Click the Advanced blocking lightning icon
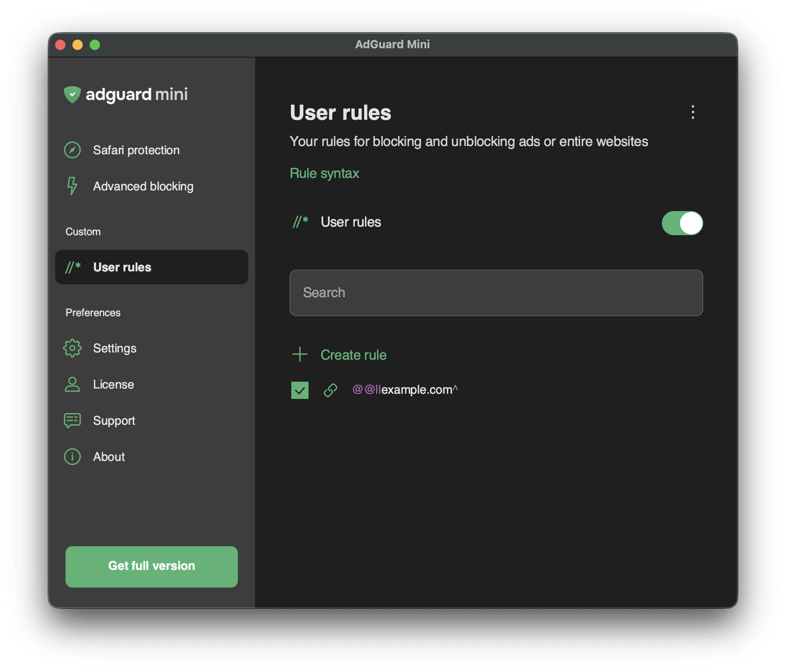The width and height of the screenshot is (786, 672). (72, 186)
